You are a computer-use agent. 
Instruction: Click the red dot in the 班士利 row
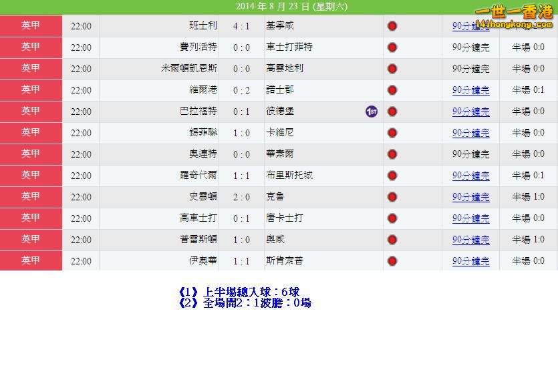click(x=392, y=26)
